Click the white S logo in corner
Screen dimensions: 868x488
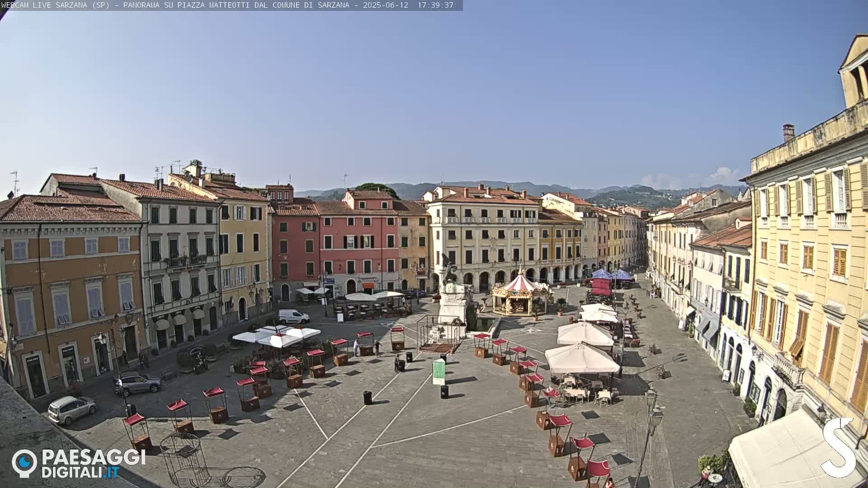839,447
